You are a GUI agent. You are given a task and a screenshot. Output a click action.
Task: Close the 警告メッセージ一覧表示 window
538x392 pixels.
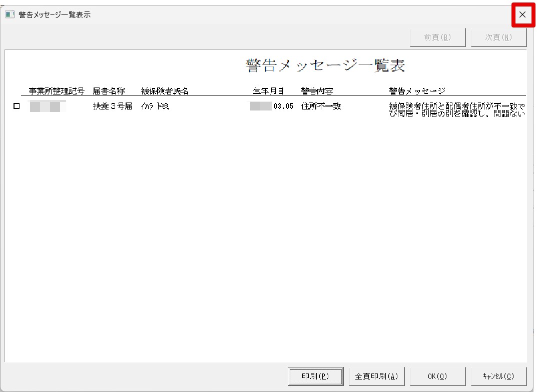click(522, 14)
